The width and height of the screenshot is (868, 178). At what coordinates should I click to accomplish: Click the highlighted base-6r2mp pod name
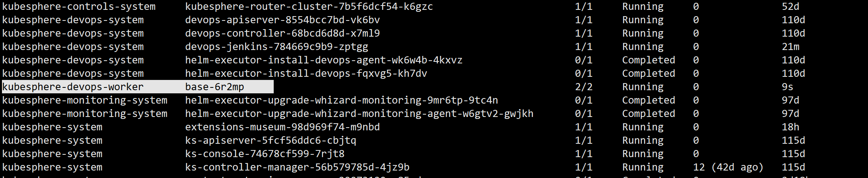point(215,87)
